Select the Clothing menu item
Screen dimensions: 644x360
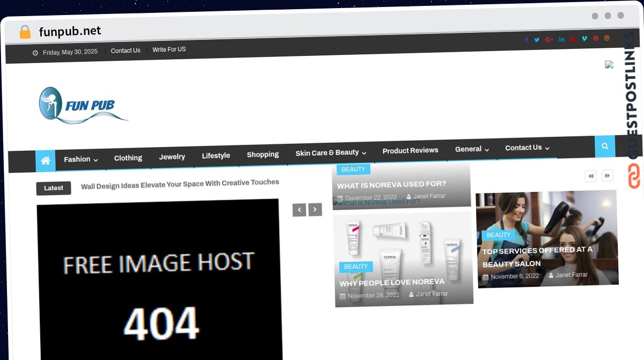pos(128,158)
